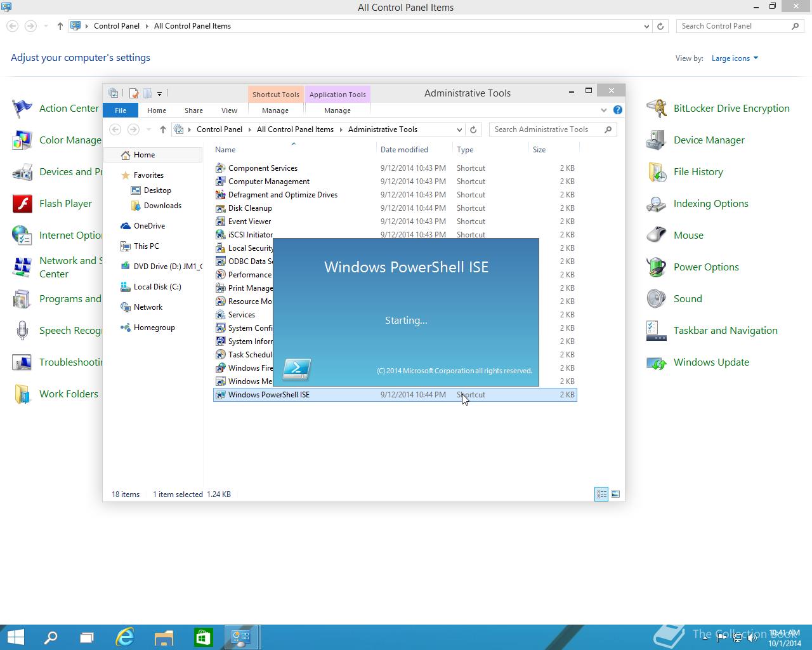This screenshot has width=812, height=650.
Task: Select Disk Cleanup shortcut
Action: tap(395, 208)
